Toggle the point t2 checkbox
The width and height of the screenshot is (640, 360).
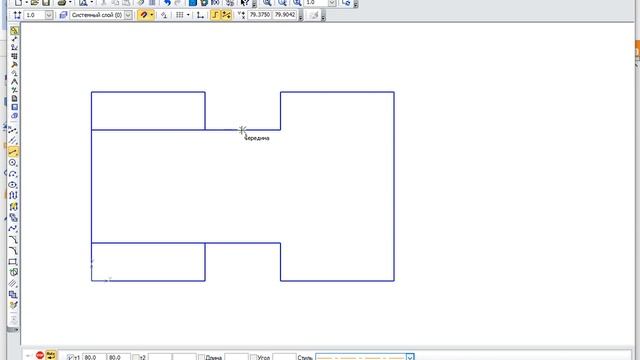(136, 358)
